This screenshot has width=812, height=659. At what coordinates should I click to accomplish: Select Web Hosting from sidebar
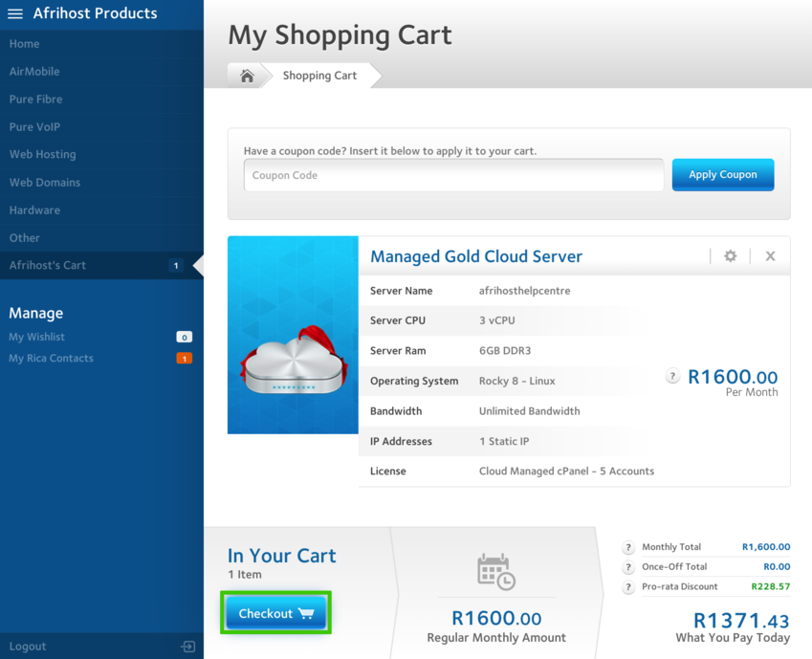point(42,154)
